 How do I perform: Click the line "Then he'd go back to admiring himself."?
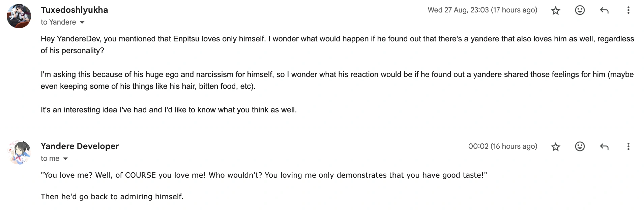(112, 197)
